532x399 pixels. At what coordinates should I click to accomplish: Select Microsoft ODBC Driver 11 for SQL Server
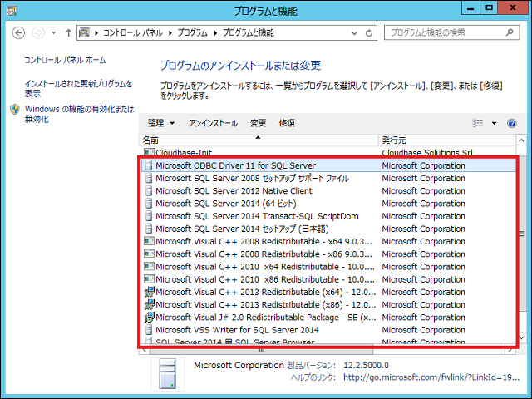pyautogui.click(x=328, y=165)
